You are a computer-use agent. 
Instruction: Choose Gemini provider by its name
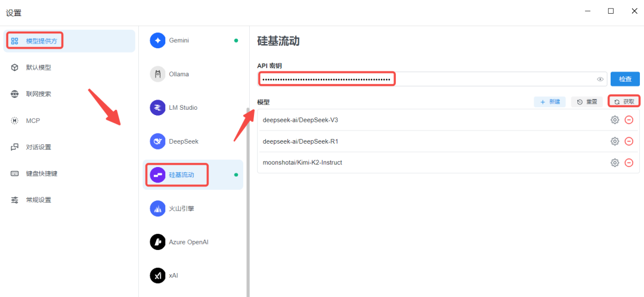pos(179,41)
